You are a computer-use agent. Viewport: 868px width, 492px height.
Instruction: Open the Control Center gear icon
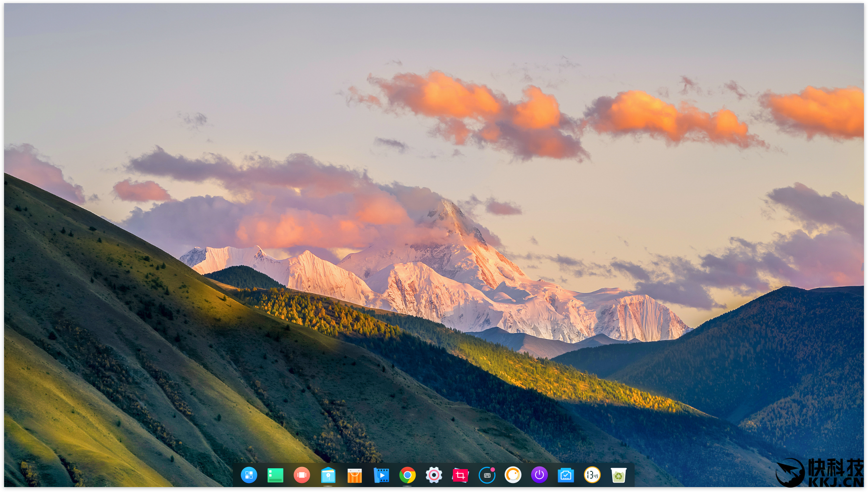tap(434, 475)
